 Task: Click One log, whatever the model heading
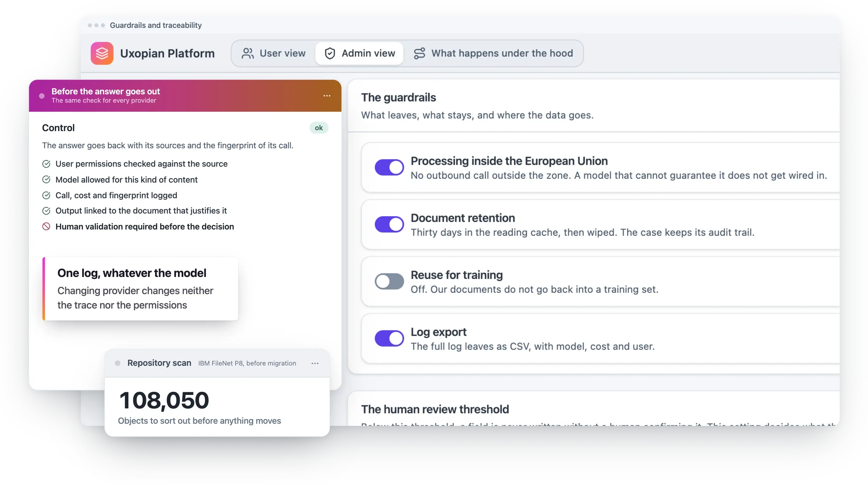pyautogui.click(x=132, y=273)
